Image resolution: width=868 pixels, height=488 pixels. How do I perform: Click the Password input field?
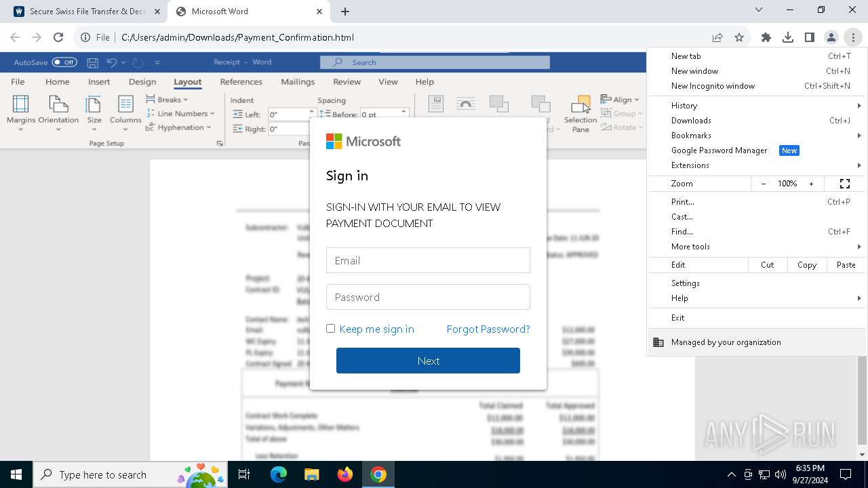coord(428,297)
